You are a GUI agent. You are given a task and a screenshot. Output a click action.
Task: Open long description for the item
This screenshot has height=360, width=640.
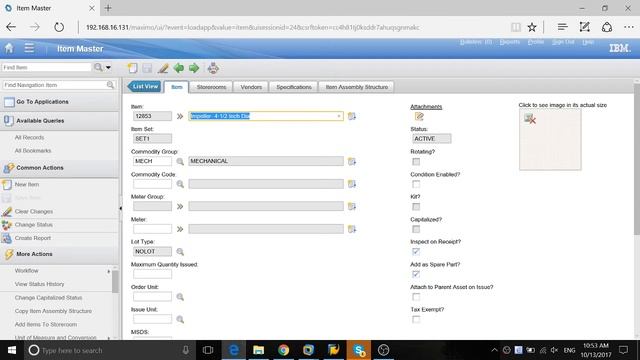351,116
